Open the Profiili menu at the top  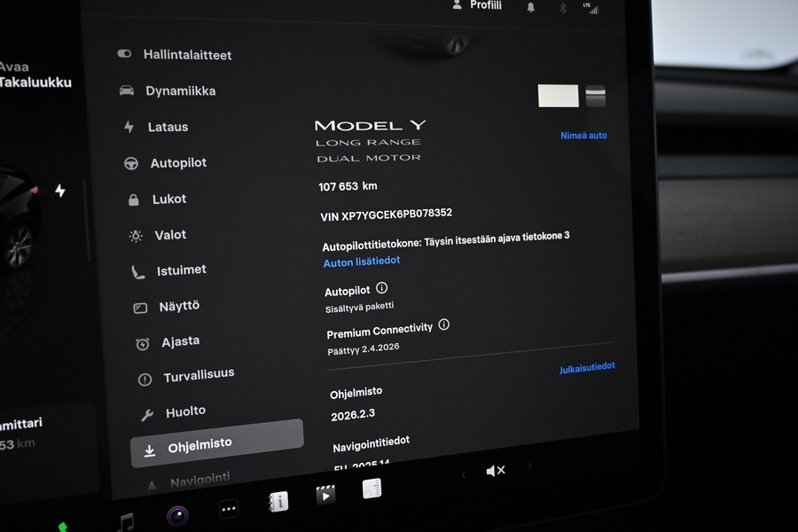click(477, 5)
